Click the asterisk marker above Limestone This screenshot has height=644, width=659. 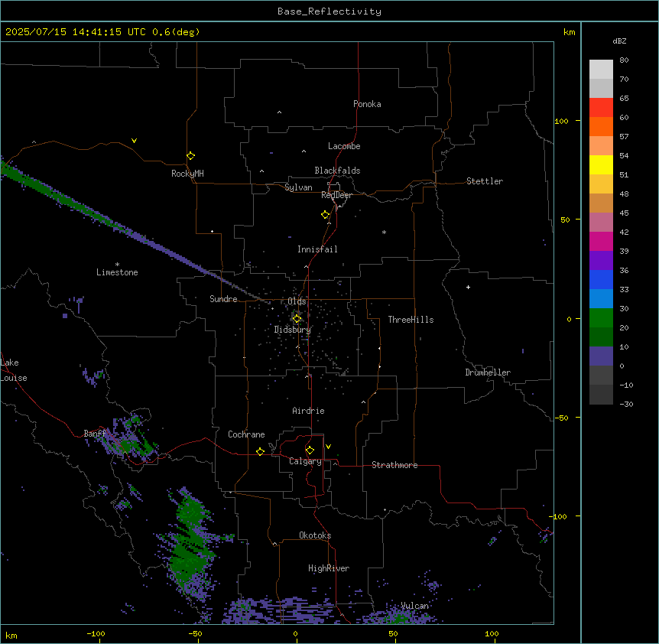pyautogui.click(x=117, y=265)
